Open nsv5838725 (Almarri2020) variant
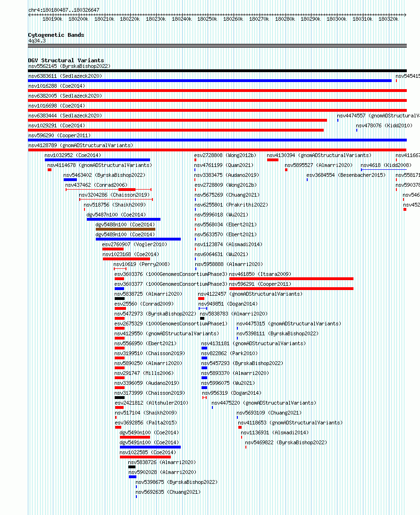 pyautogui.click(x=148, y=294)
